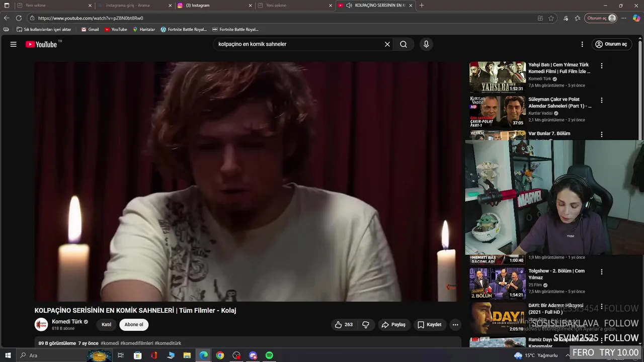Click Edge profile Oturum aç button
The height and width of the screenshot is (362, 644).
pyautogui.click(x=601, y=18)
